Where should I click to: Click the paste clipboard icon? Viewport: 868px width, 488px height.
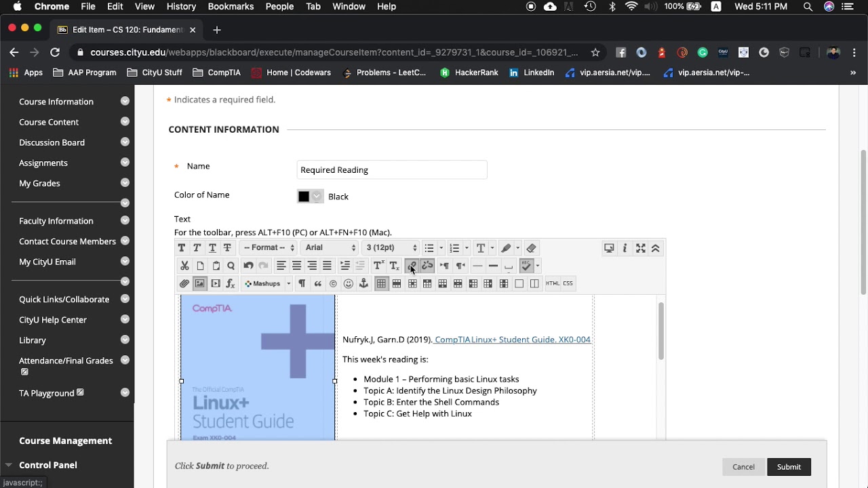click(x=216, y=266)
